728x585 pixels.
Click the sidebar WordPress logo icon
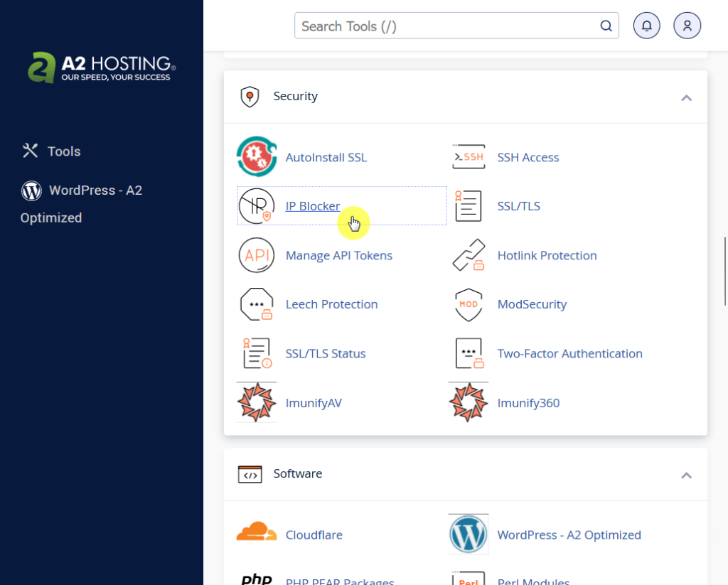point(31,190)
